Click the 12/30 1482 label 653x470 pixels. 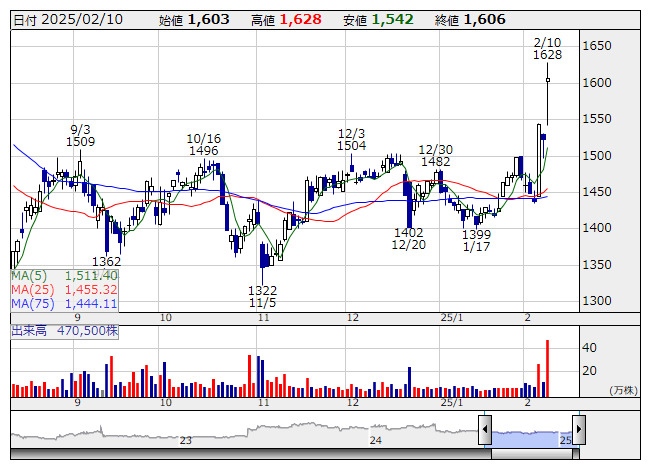click(435, 155)
